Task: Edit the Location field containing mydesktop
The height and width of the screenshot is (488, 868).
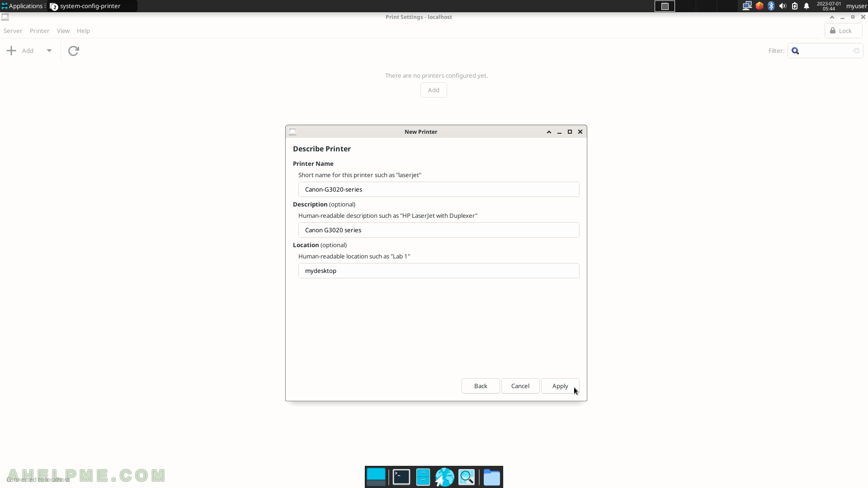Action: pyautogui.click(x=439, y=271)
